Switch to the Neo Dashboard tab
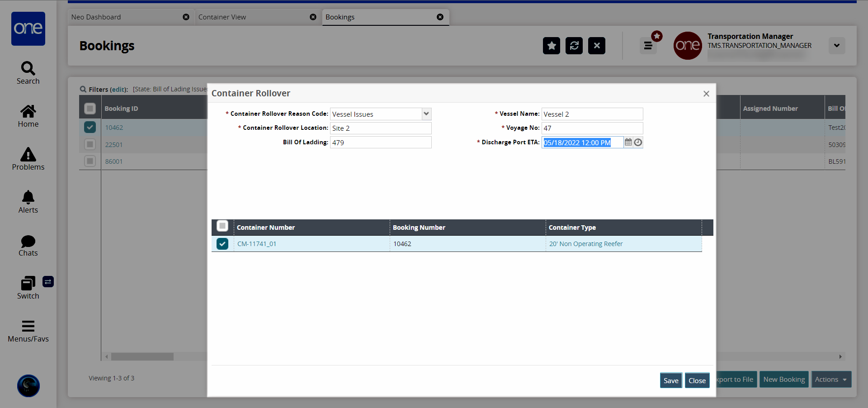This screenshot has width=868, height=408. click(96, 17)
